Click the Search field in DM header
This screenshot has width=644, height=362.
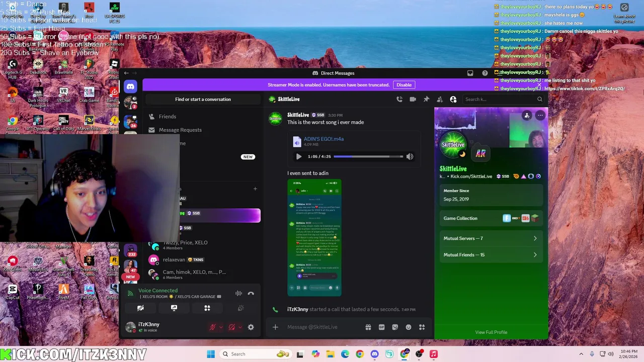[504, 99]
